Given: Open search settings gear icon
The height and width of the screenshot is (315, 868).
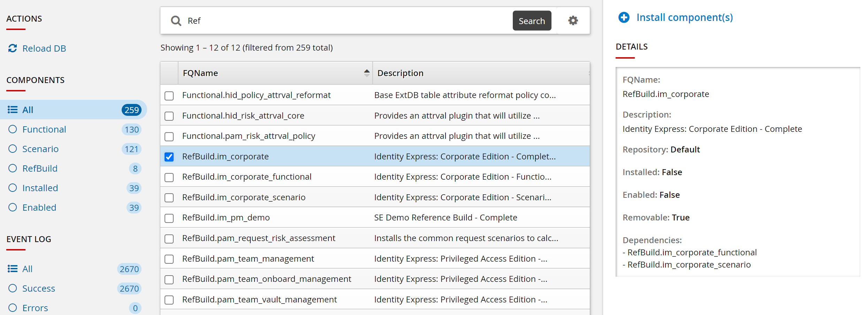Looking at the screenshot, I should click(x=573, y=21).
